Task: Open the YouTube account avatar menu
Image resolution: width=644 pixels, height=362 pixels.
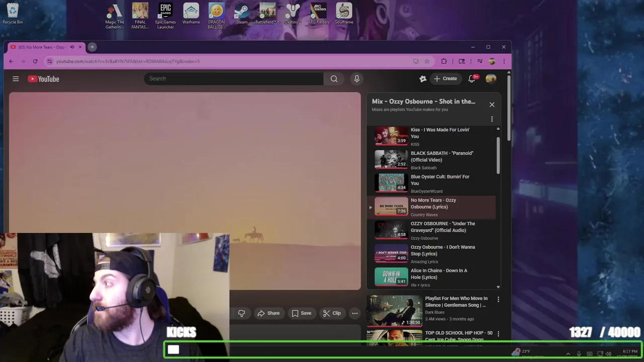Action: (x=491, y=78)
